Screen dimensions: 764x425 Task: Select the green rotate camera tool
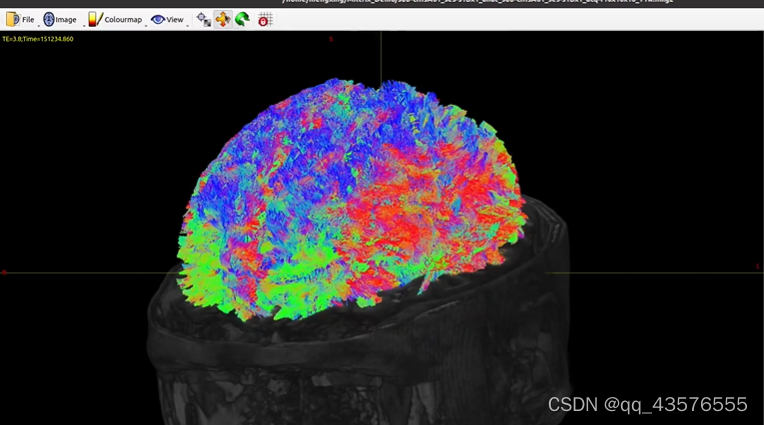click(242, 19)
